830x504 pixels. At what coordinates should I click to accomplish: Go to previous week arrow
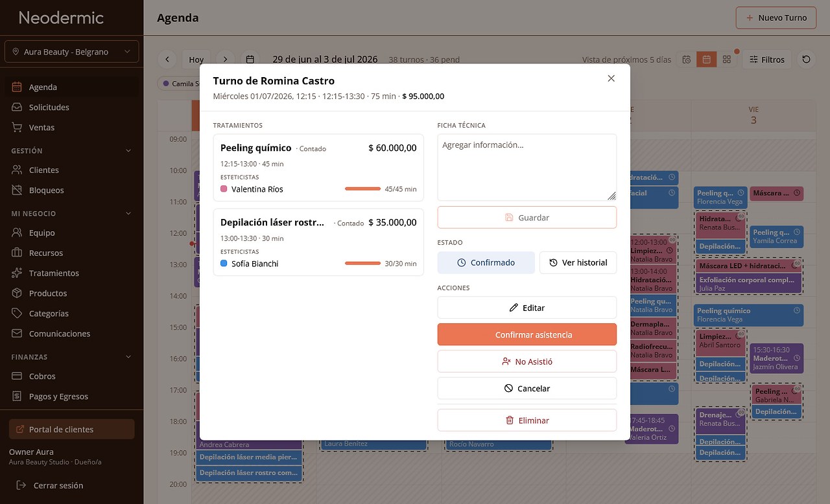pos(167,60)
